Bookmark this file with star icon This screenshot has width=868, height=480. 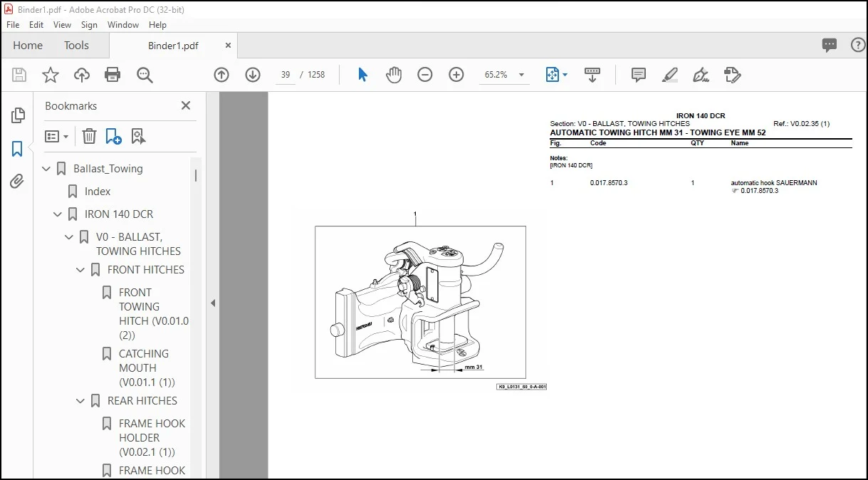coord(51,75)
